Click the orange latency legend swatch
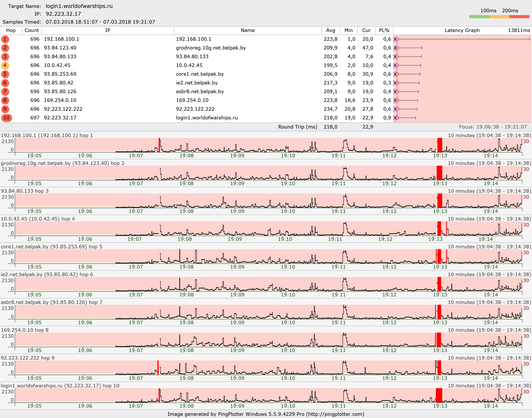 pos(499,17)
